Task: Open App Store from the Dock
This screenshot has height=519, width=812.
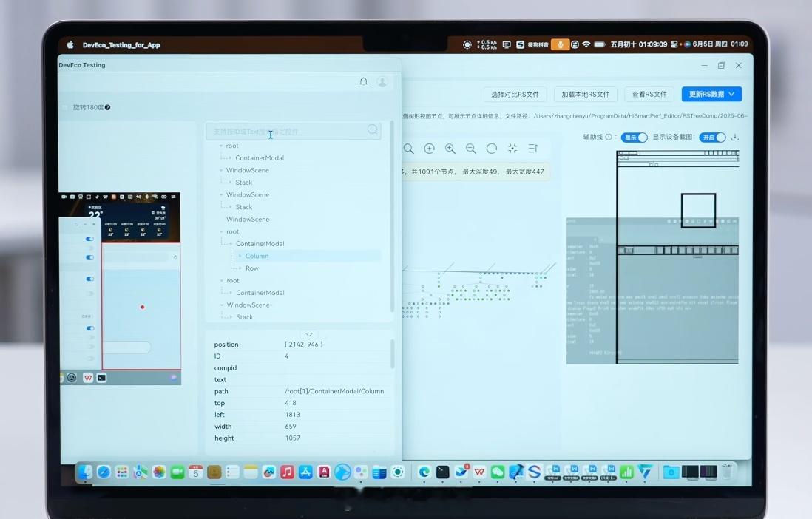Action: [305, 472]
